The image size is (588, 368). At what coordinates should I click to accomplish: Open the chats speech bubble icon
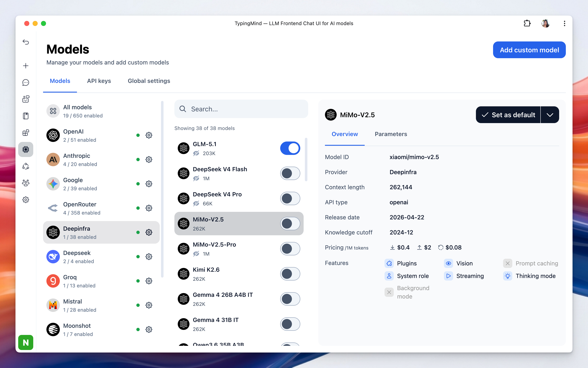click(x=26, y=82)
